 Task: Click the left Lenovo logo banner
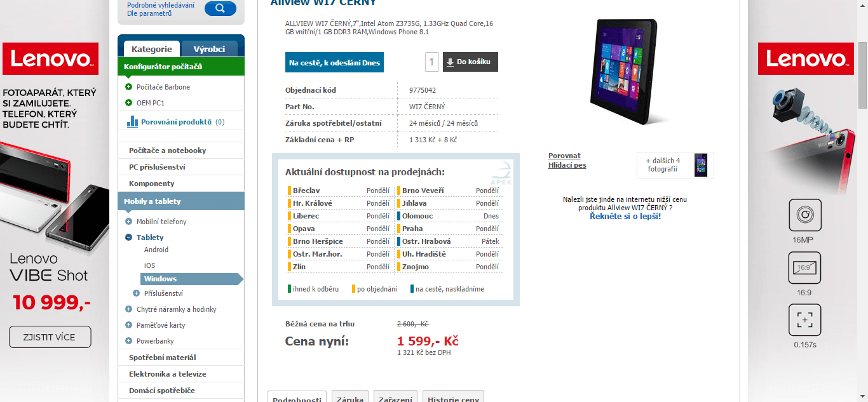point(50,59)
